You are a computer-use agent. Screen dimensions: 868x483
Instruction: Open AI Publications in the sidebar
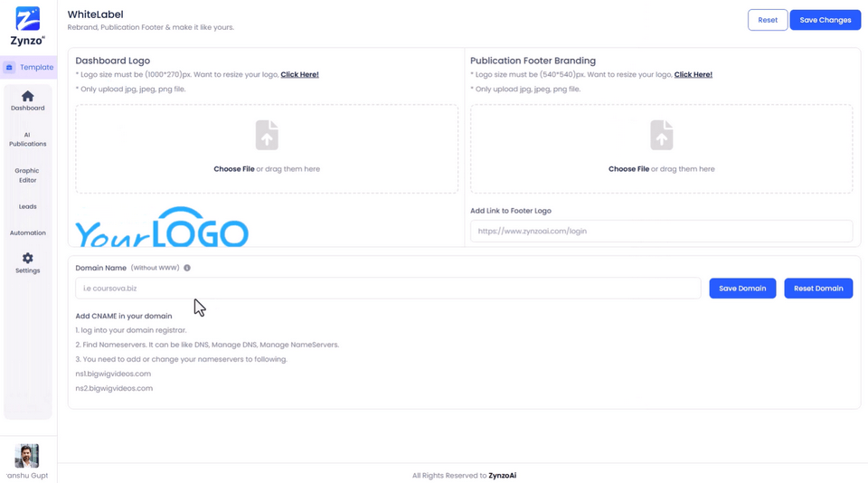click(x=28, y=139)
